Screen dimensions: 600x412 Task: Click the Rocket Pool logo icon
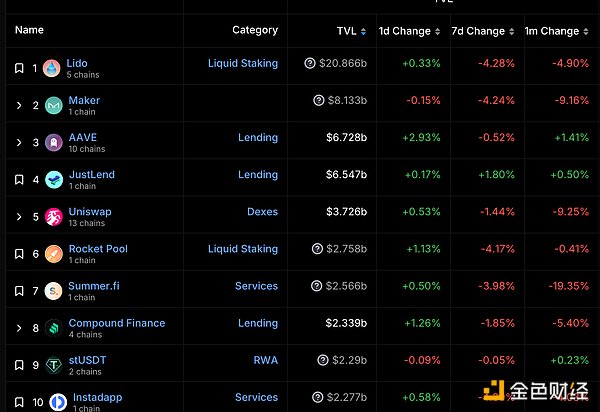pyautogui.click(x=53, y=254)
